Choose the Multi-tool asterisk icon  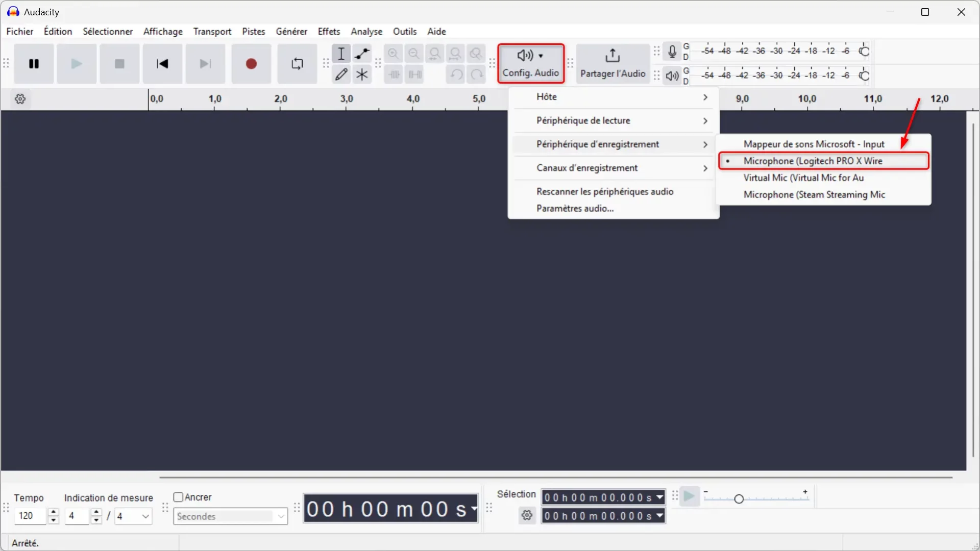coord(362,74)
